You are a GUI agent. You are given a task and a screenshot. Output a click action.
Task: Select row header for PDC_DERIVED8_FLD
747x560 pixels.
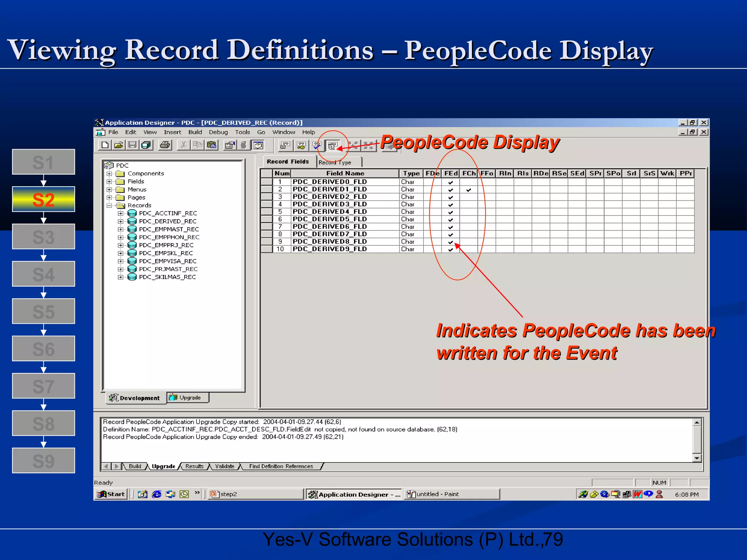click(267, 241)
